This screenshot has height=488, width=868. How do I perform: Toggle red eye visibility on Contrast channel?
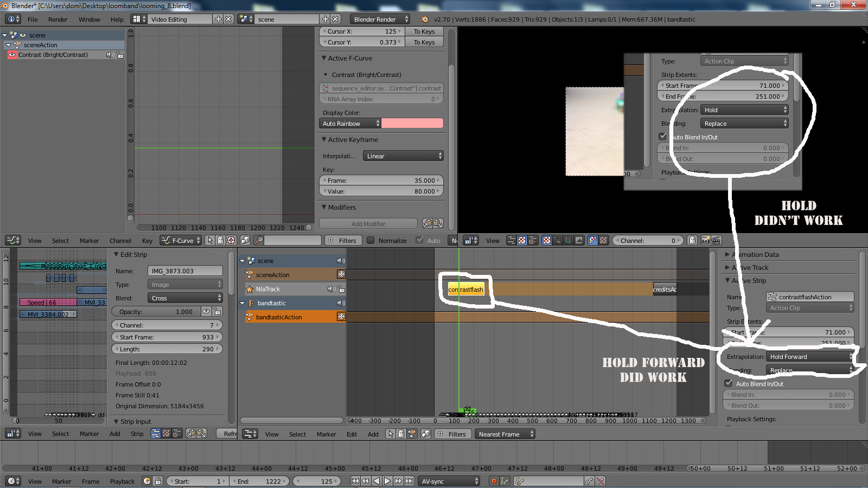coord(11,55)
